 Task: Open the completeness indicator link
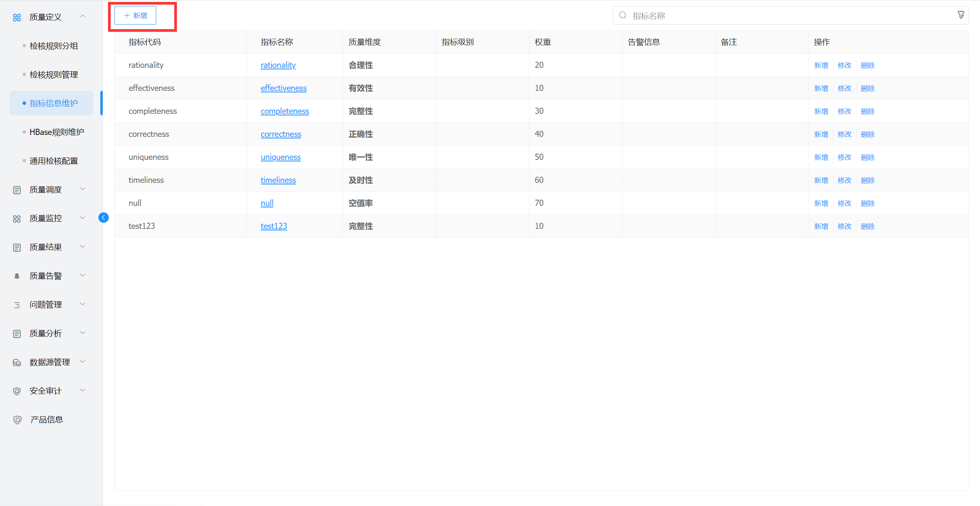click(285, 111)
